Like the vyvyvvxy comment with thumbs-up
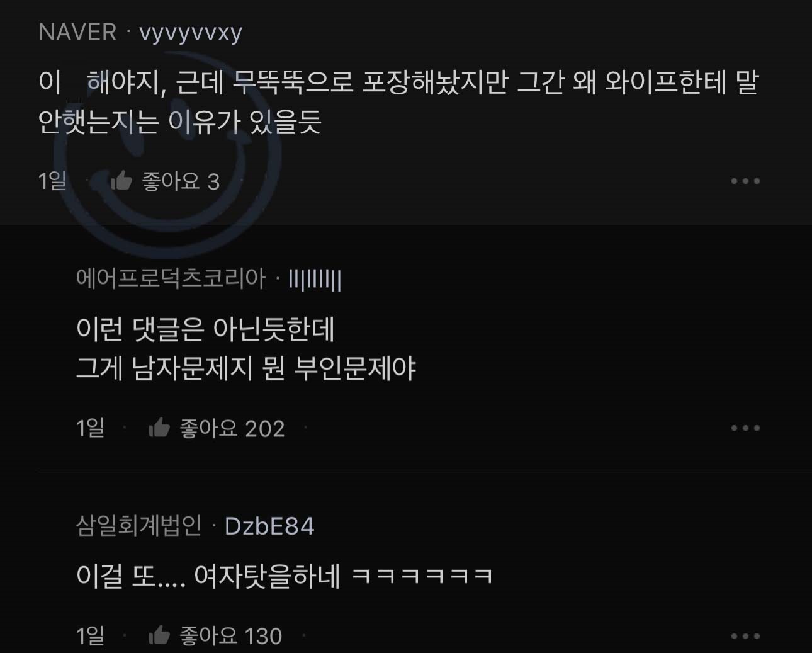 (121, 181)
